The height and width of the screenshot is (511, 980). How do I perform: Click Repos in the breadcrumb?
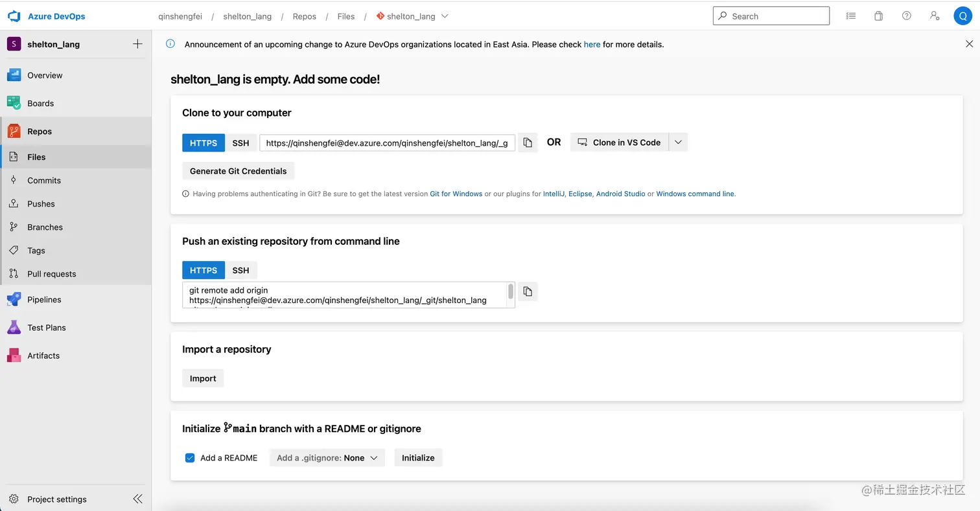(304, 16)
